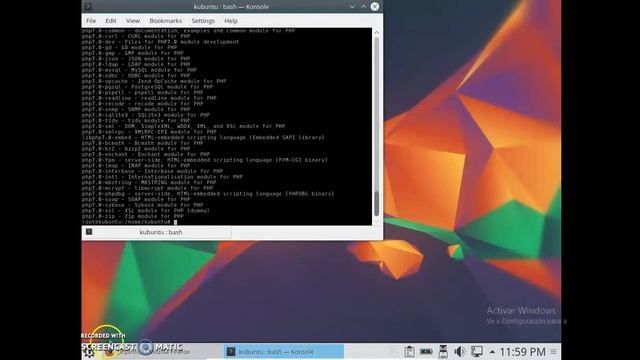
Task: Open the Bookmarks menu
Action: (x=165, y=21)
